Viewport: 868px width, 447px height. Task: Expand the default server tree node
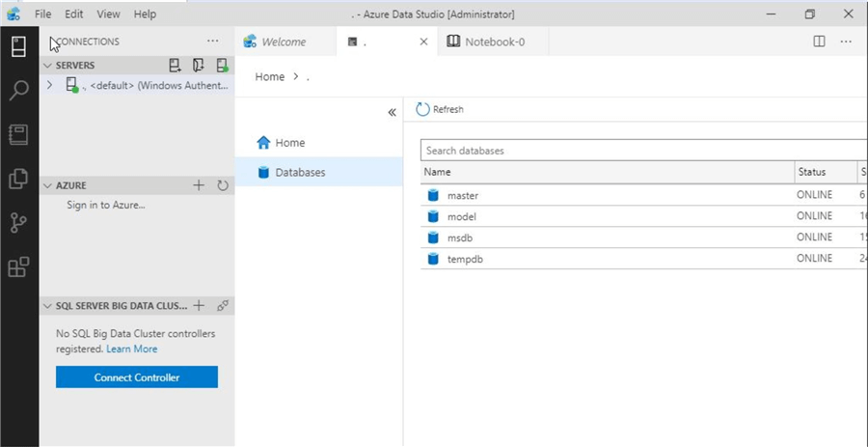[50, 85]
